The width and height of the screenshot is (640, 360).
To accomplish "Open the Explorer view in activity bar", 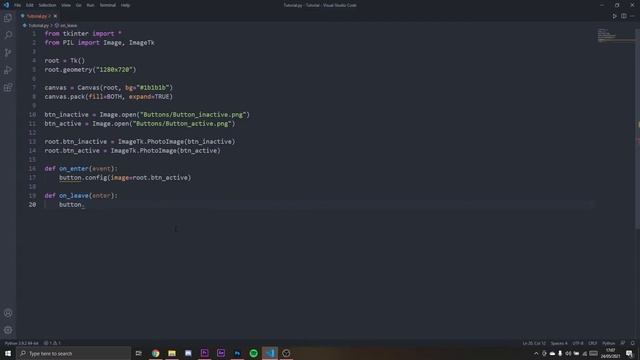I will click(x=8, y=18).
